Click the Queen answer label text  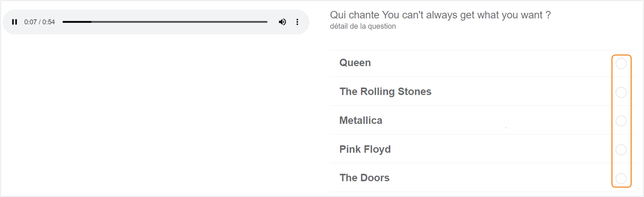[355, 63]
